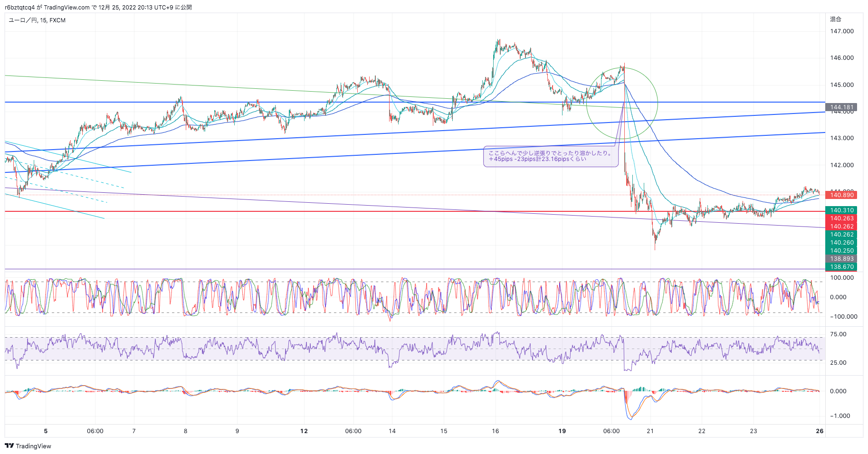Click the gray 138.893 price tag

pos(841,259)
